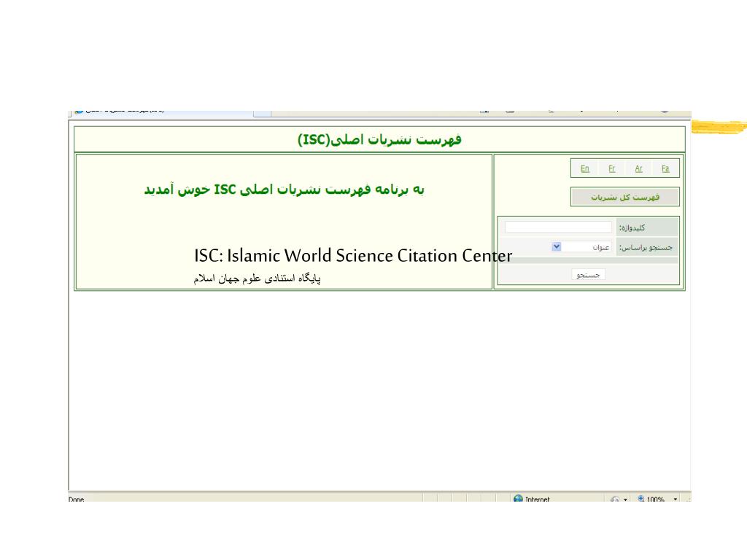Click the caption پایگاه استنادی علوم جهان اسلام
This screenshot has width=747, height=560.
pyautogui.click(x=257, y=278)
